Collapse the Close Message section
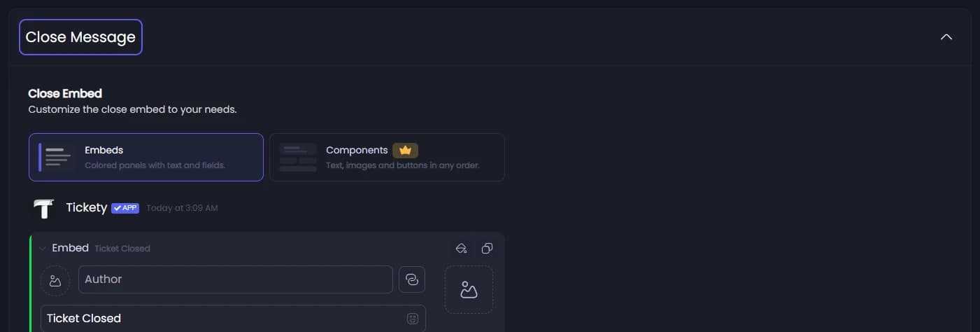This screenshot has width=980, height=332. pos(946,37)
